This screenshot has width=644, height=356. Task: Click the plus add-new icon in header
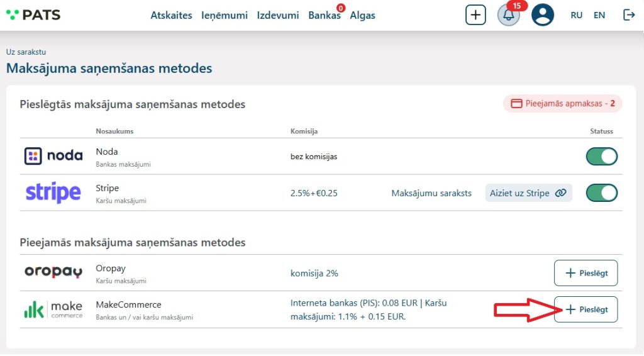tap(475, 15)
